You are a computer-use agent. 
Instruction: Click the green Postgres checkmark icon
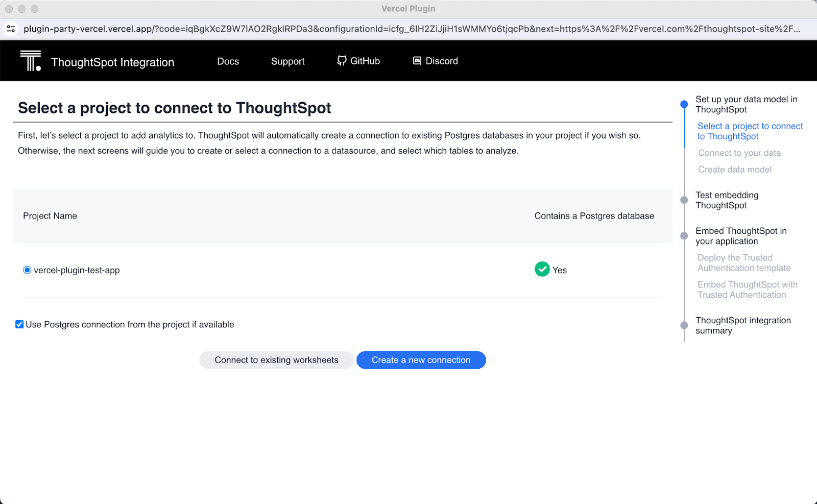click(542, 269)
